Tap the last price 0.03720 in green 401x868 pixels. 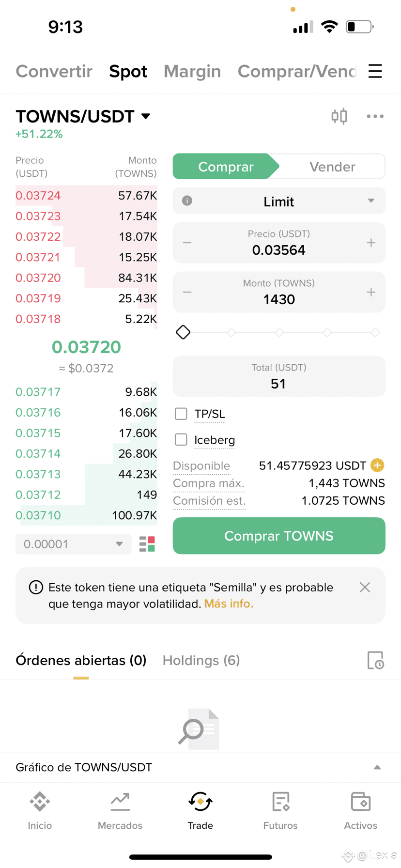tap(86, 347)
